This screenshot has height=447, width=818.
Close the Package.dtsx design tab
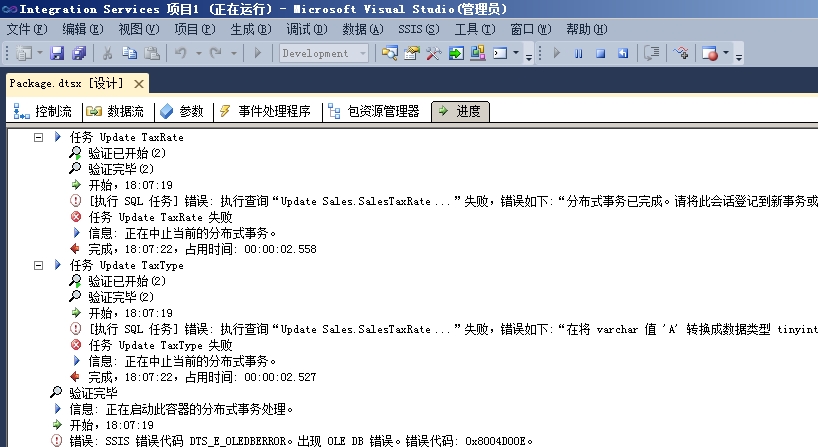pyautogui.click(x=138, y=83)
